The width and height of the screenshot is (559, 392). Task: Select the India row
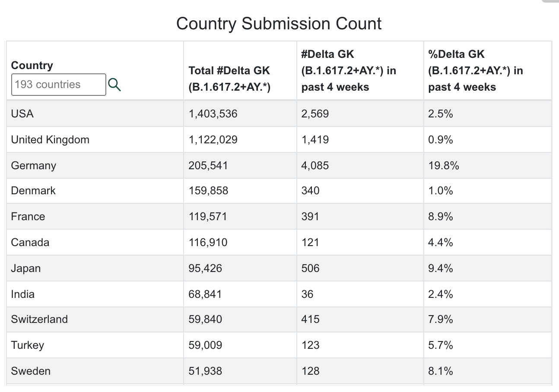[x=279, y=294]
